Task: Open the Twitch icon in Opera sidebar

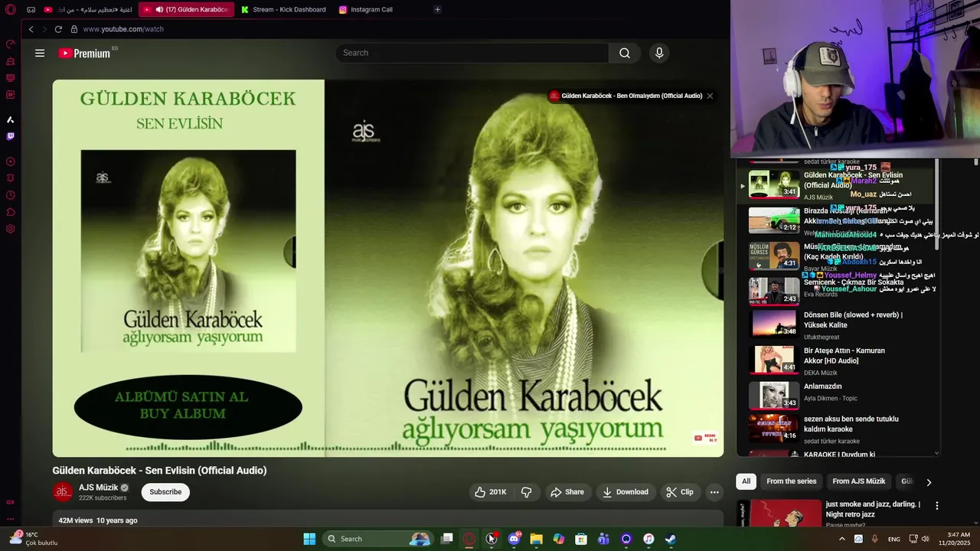Action: click(11, 137)
